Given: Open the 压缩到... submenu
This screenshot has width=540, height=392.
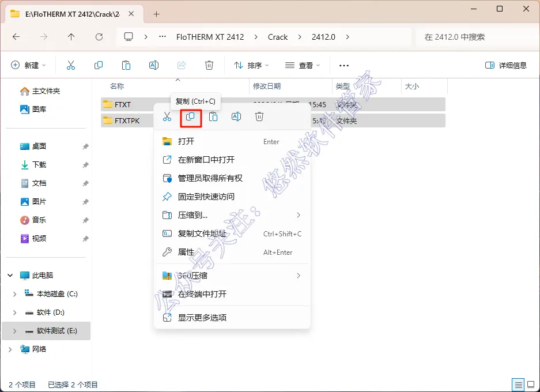Looking at the screenshot, I should 232,215.
